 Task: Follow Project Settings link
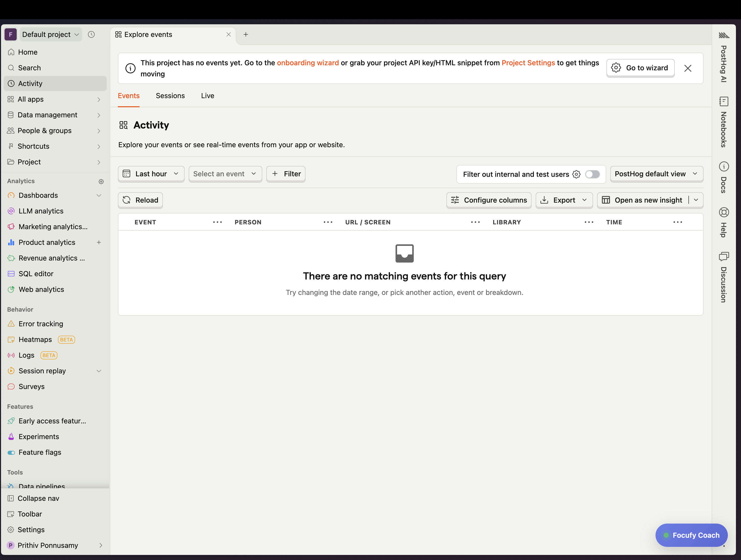[x=528, y=63]
